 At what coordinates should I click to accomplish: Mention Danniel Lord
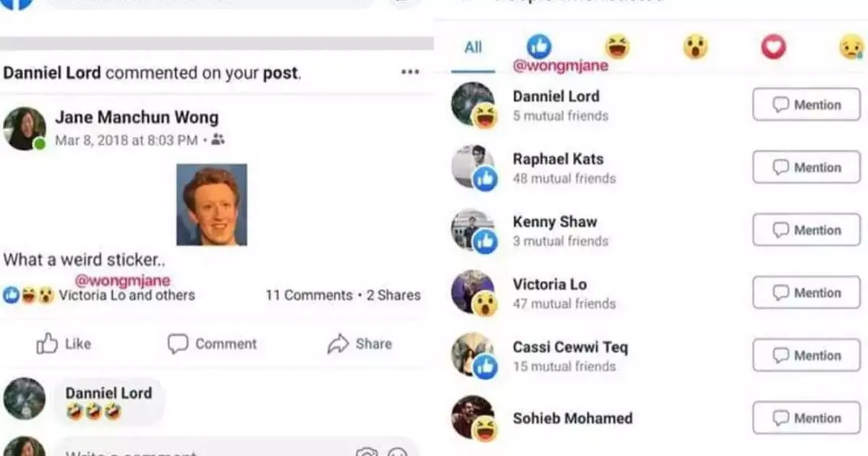tap(807, 105)
